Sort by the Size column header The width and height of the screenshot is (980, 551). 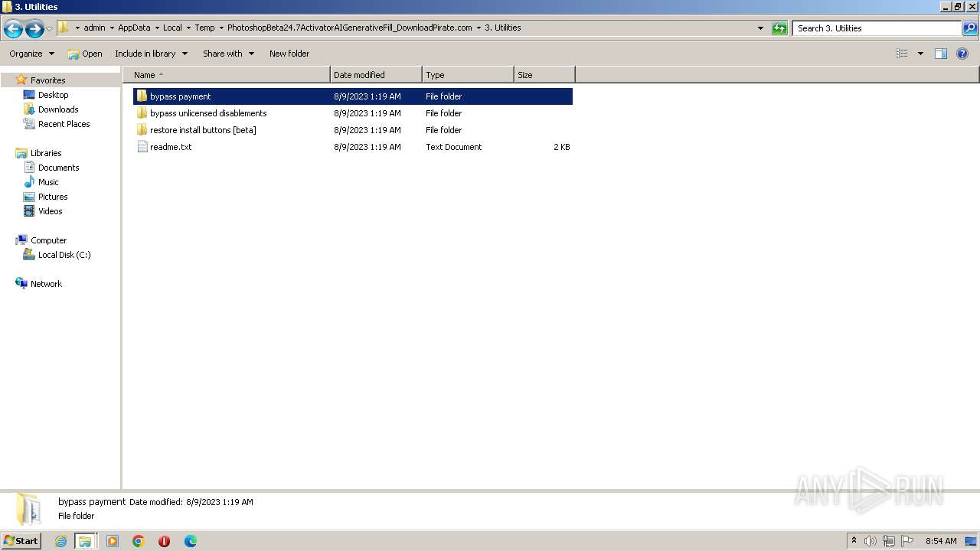pyautogui.click(x=544, y=75)
